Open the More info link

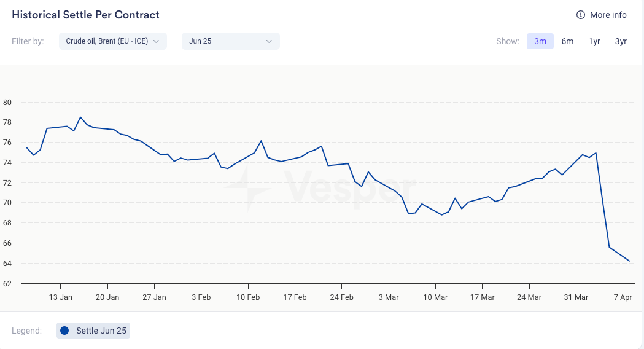click(608, 15)
